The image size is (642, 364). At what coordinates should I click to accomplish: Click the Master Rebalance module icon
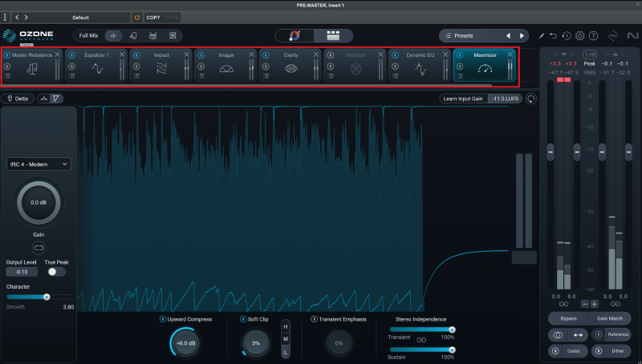(32, 69)
